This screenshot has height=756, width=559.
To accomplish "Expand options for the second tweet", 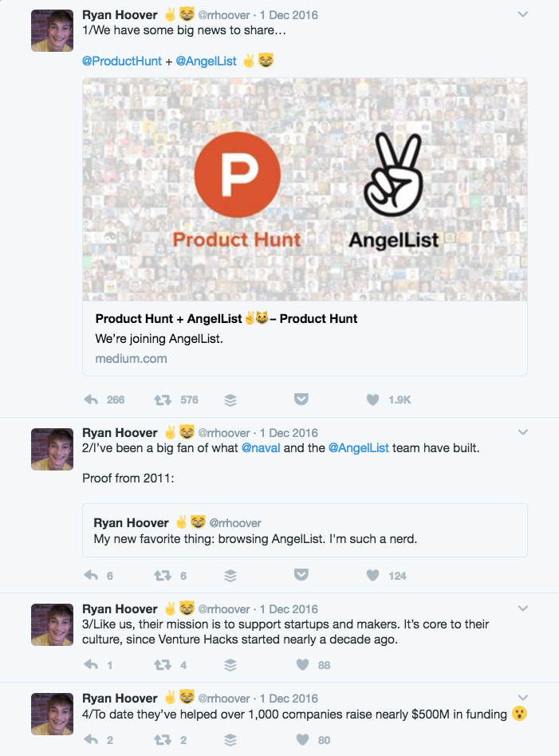I will point(522,431).
